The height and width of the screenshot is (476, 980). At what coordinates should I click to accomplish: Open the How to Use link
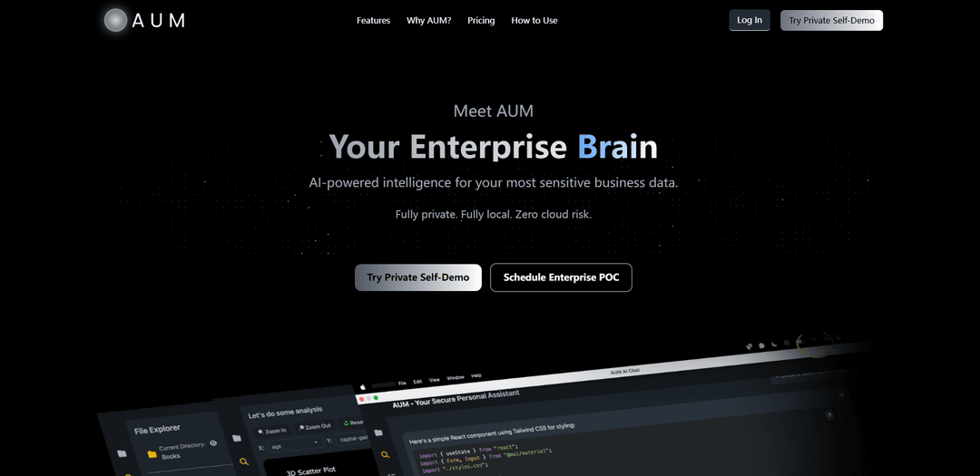coord(534,20)
